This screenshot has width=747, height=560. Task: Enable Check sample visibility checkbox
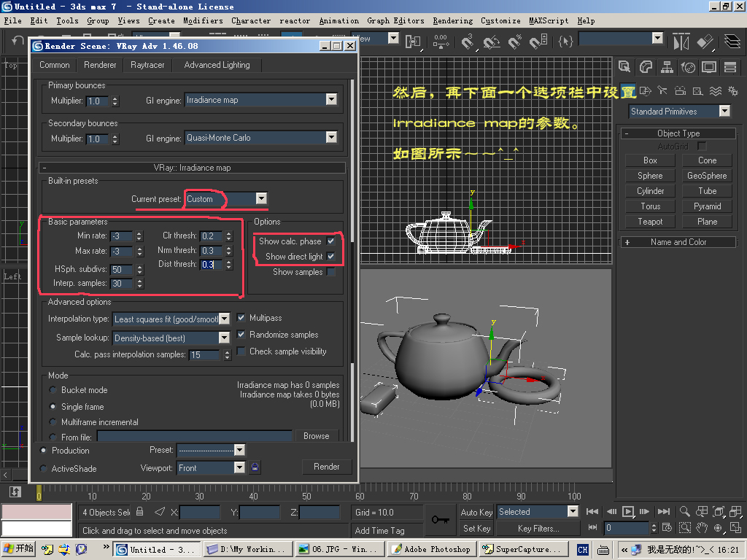(x=241, y=351)
